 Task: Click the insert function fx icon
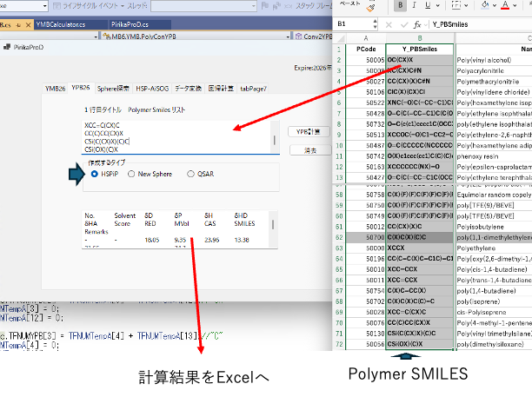click(418, 23)
